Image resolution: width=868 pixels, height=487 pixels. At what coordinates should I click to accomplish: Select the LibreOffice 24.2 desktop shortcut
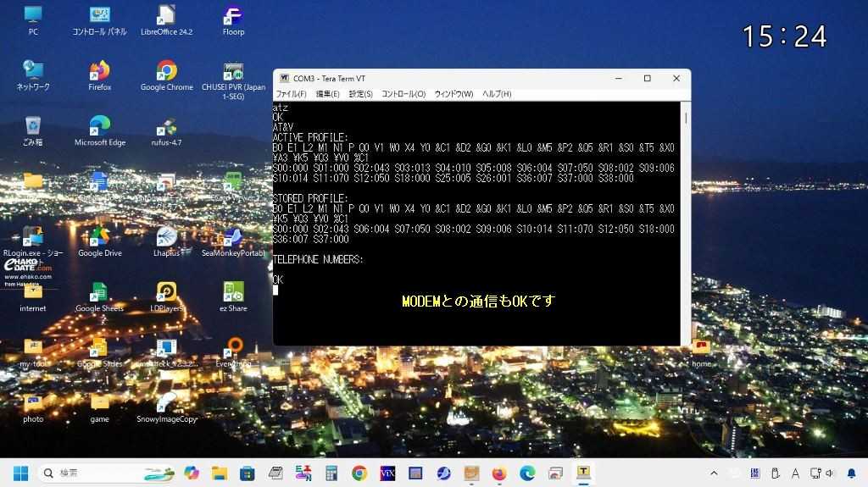coord(166,18)
